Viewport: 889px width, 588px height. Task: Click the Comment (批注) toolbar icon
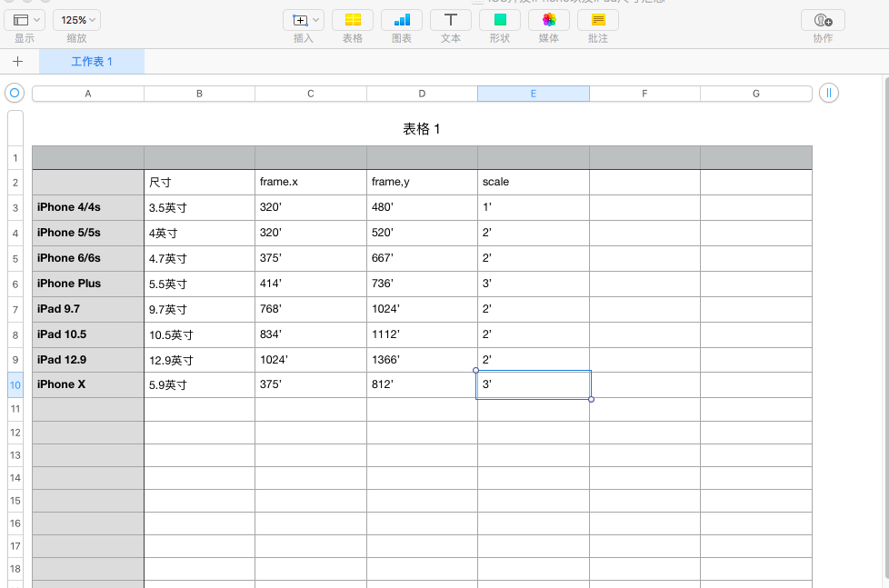click(597, 20)
